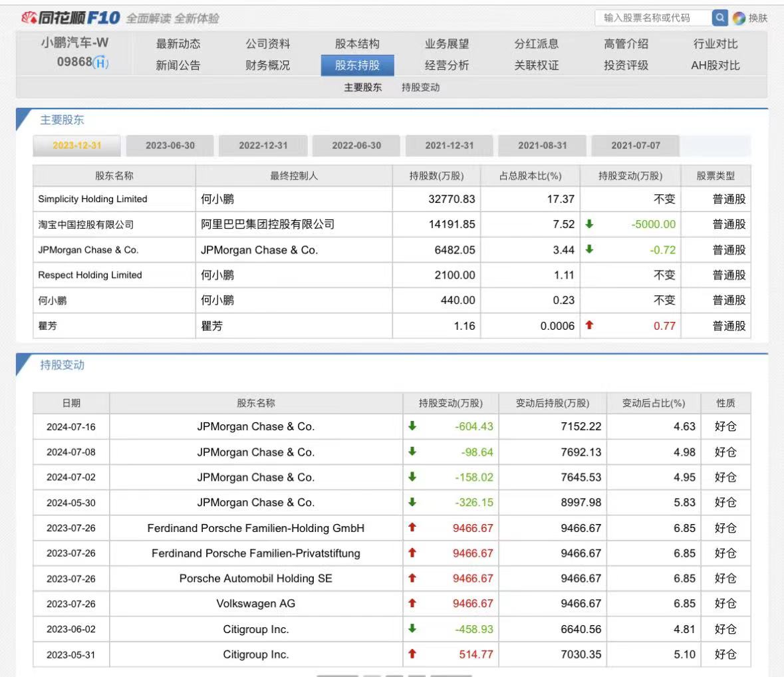This screenshot has height=677, width=784.
Task: Open the 分红派息 menu item
Action: coord(536,44)
